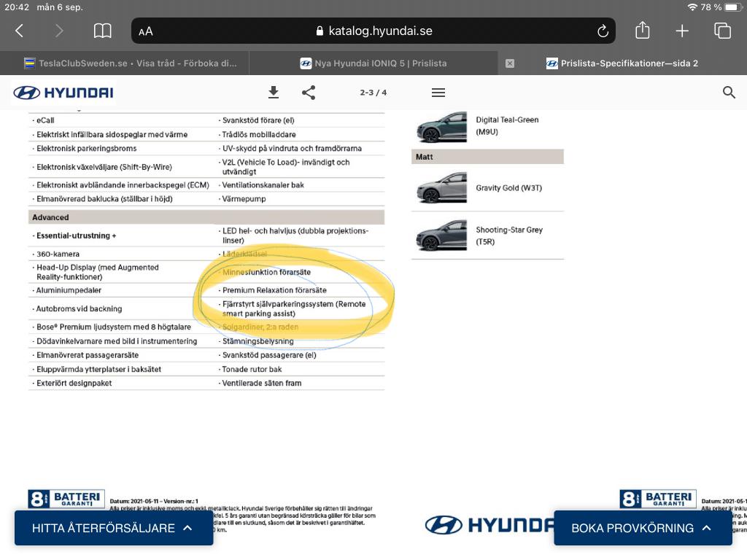The width and height of the screenshot is (747, 560).
Task: Click the Wi-Fi status icon
Action: point(692,7)
